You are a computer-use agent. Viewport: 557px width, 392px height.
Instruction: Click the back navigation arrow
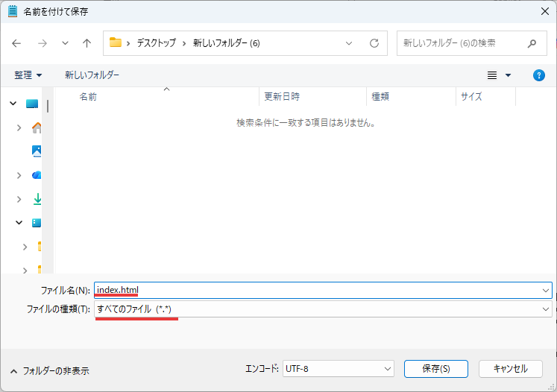click(17, 43)
